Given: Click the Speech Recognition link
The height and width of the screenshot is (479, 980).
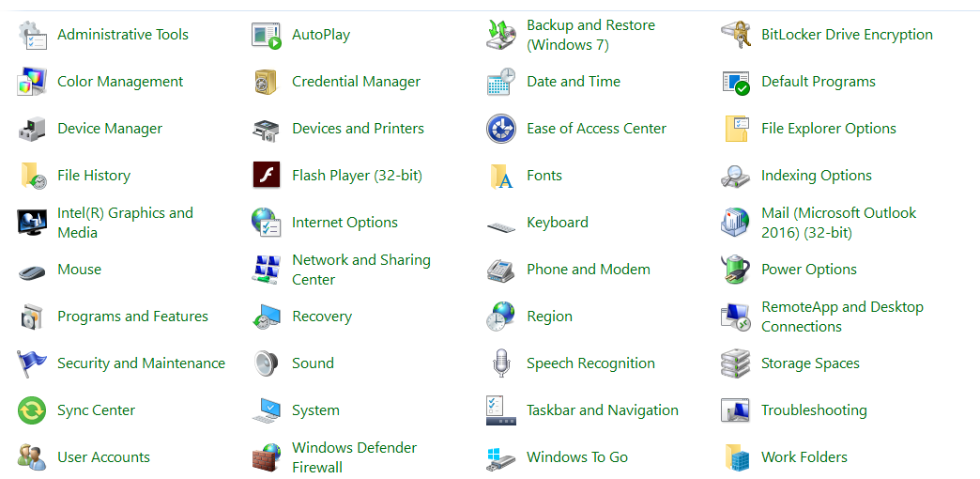Looking at the screenshot, I should 590,363.
